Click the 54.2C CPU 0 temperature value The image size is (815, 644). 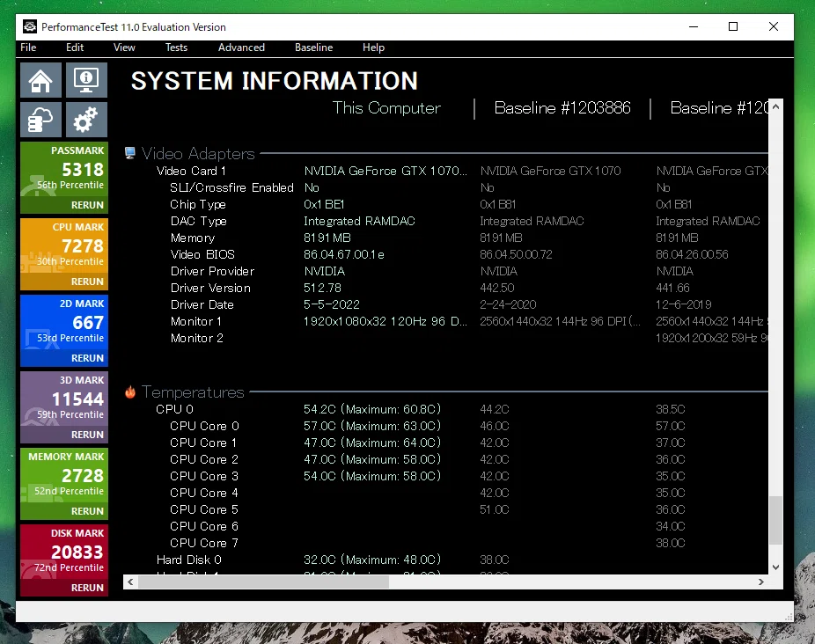(x=372, y=409)
